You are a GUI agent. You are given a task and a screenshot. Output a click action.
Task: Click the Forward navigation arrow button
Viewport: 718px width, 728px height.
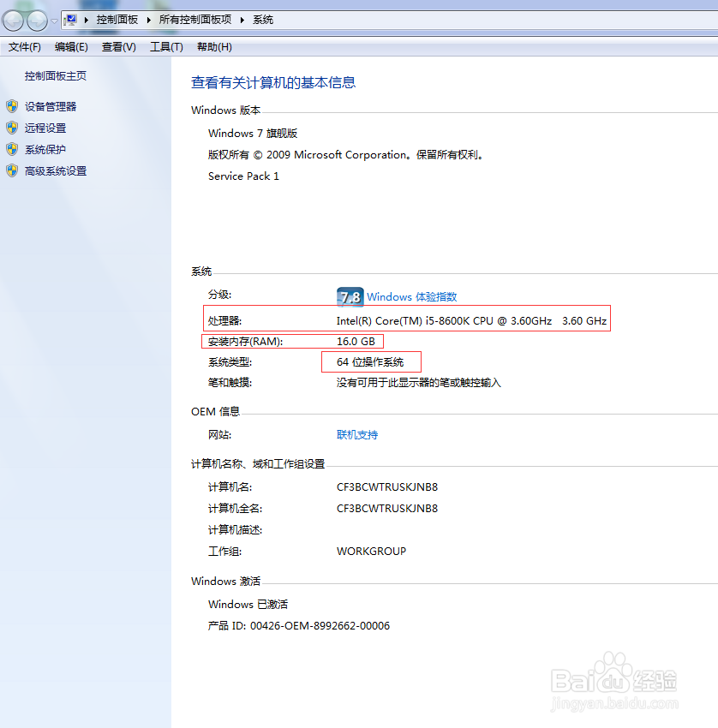pos(37,21)
